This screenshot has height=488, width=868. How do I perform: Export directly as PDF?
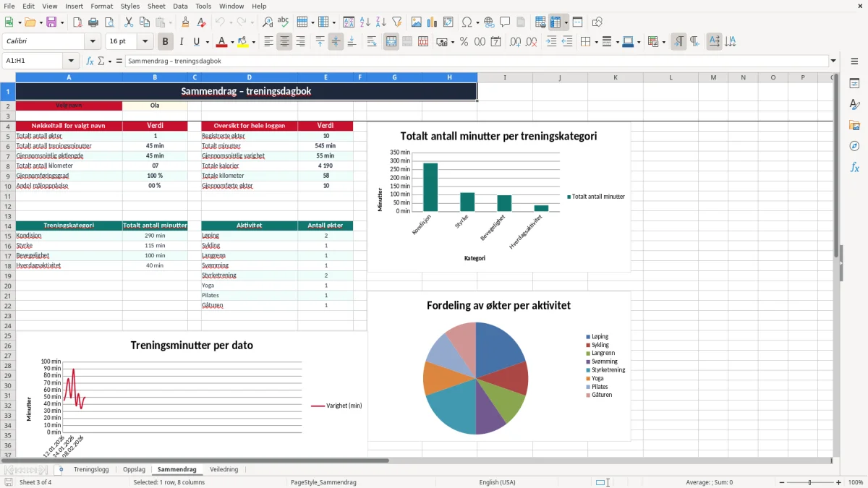(77, 22)
